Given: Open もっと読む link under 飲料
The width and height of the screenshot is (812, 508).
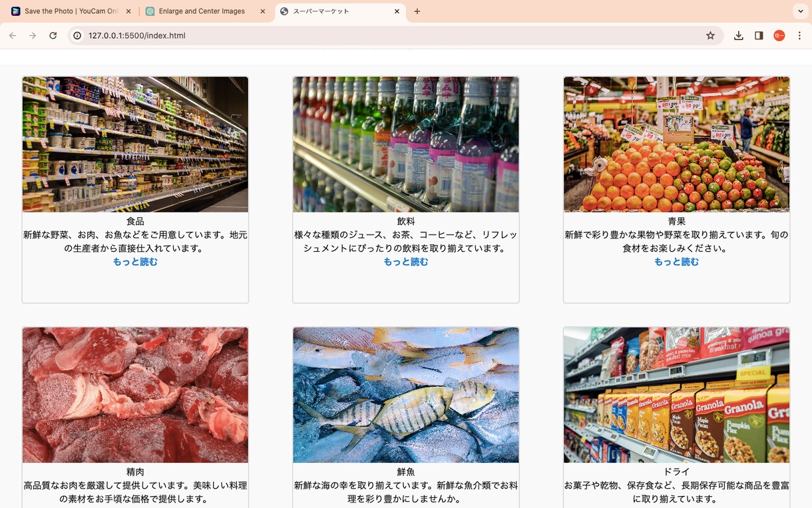Looking at the screenshot, I should click(x=406, y=262).
